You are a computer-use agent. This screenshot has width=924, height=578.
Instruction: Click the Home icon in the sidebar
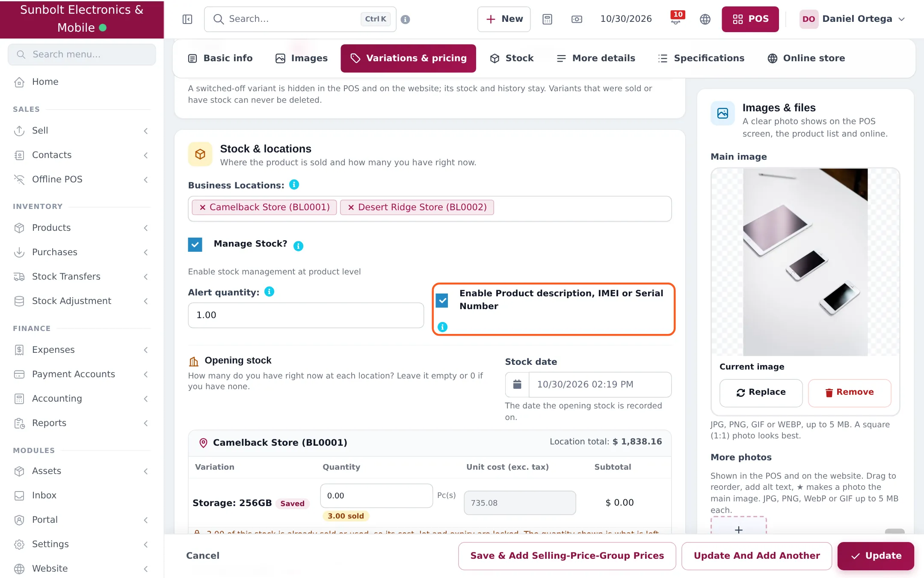click(19, 82)
